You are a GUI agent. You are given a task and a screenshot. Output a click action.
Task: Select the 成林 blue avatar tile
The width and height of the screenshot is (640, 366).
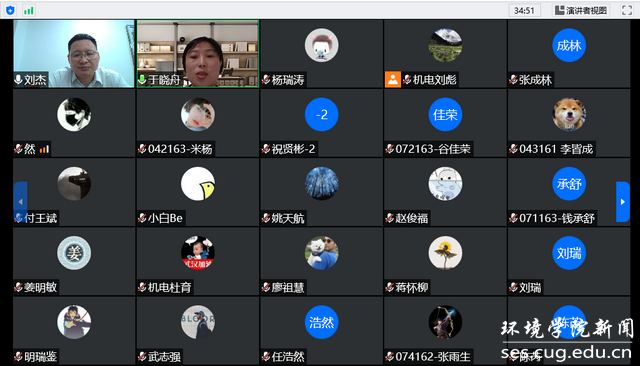tap(569, 45)
